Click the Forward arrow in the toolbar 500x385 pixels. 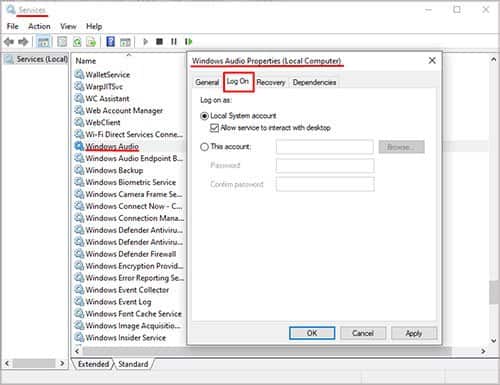(x=23, y=42)
